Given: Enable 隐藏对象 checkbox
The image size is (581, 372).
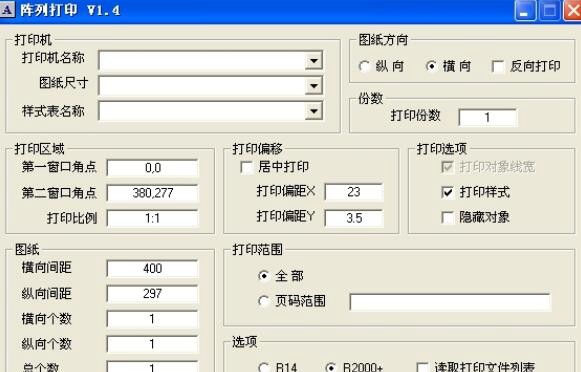Looking at the screenshot, I should pyautogui.click(x=448, y=217).
